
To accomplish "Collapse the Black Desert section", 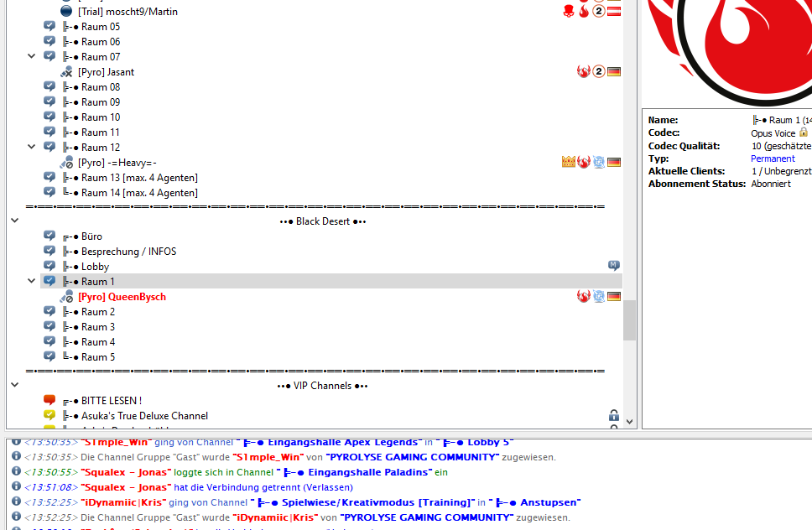I will click(15, 221).
